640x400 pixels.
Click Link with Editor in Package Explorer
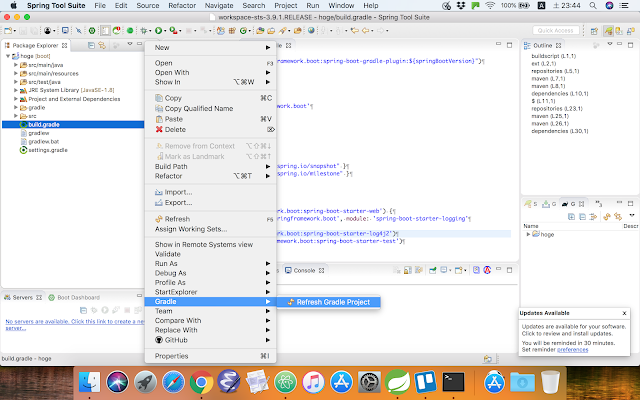coord(102,45)
